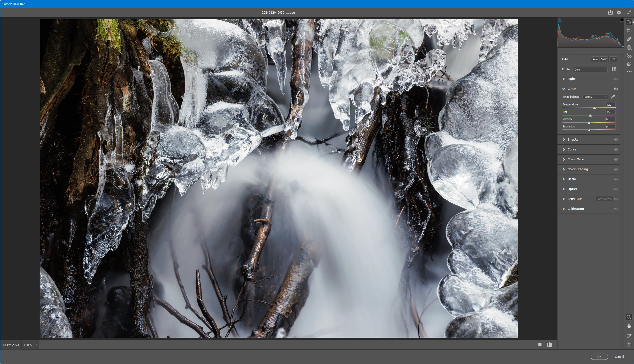Select the Fit (64,5%) zoom option
Screen dimensions: 634x364
[x=11, y=345]
